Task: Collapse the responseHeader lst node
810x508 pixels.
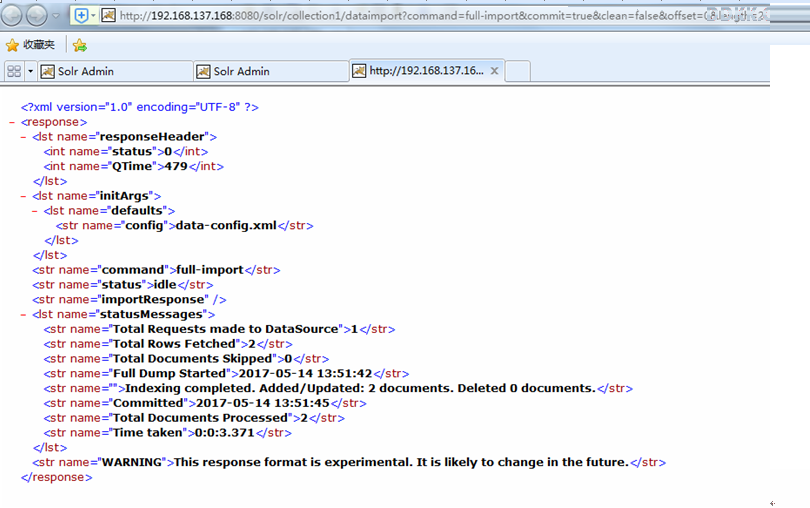Action: (x=23, y=137)
